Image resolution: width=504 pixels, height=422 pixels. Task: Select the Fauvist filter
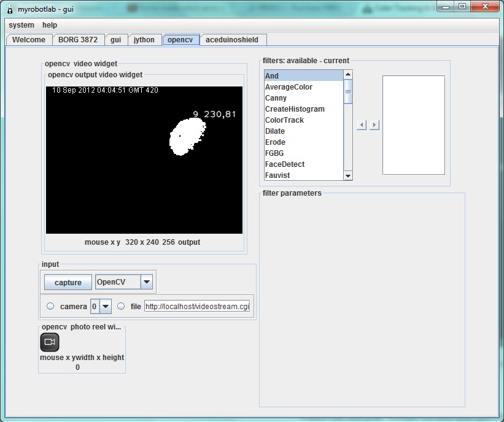(x=304, y=175)
